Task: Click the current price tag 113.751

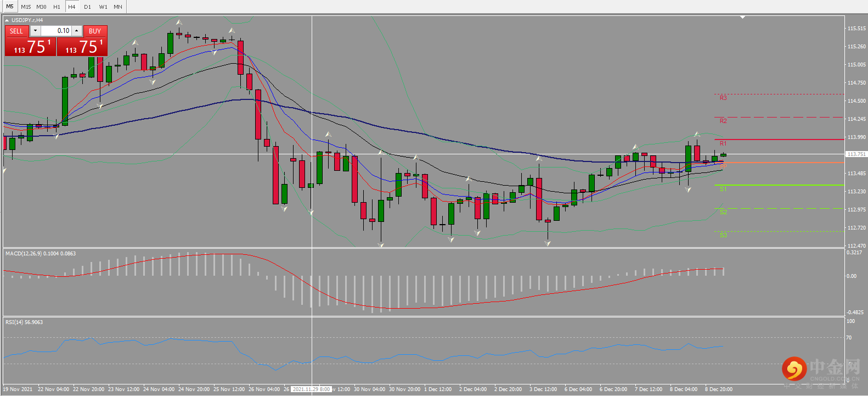Action: pyautogui.click(x=856, y=154)
